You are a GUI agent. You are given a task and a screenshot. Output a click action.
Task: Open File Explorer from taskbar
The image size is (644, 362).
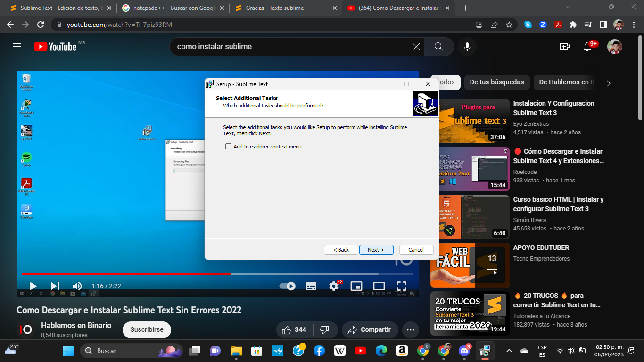236,351
